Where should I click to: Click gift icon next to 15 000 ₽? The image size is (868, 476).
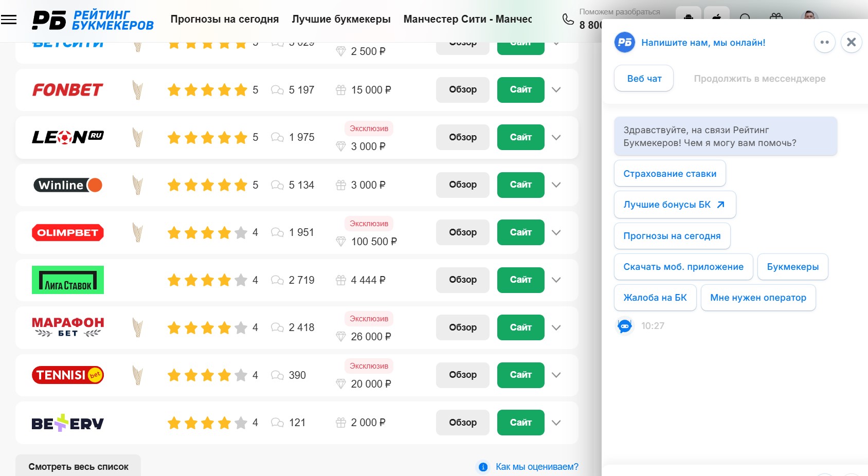click(340, 90)
